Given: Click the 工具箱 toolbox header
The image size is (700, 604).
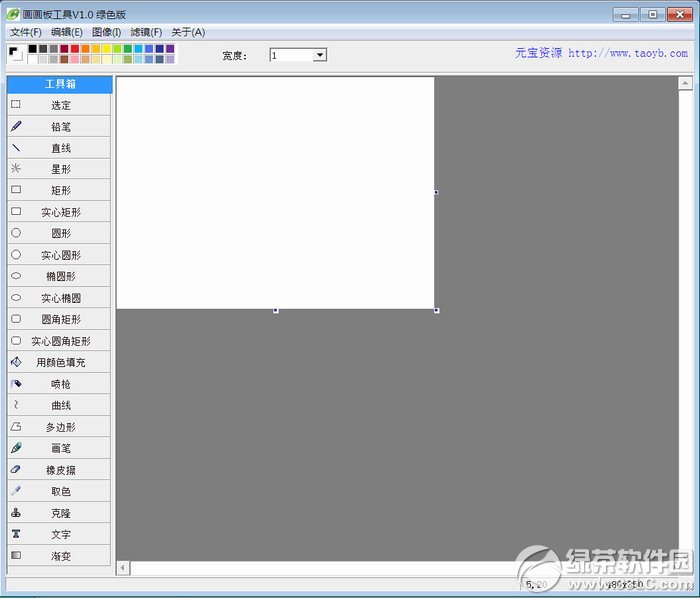Looking at the screenshot, I should (60, 84).
